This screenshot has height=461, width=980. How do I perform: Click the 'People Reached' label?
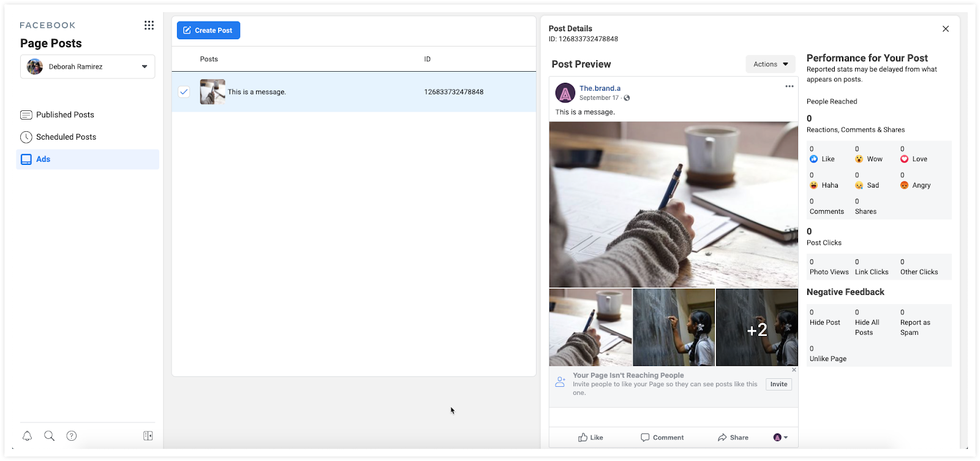point(832,102)
